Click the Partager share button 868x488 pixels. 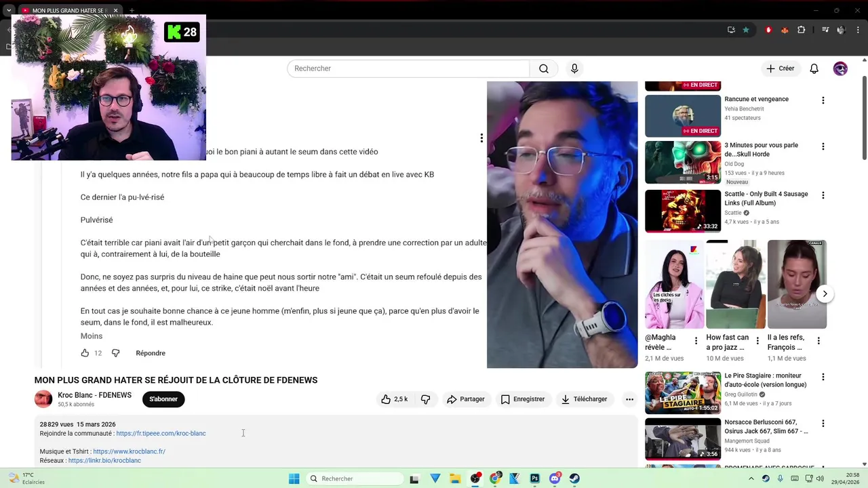click(x=465, y=399)
